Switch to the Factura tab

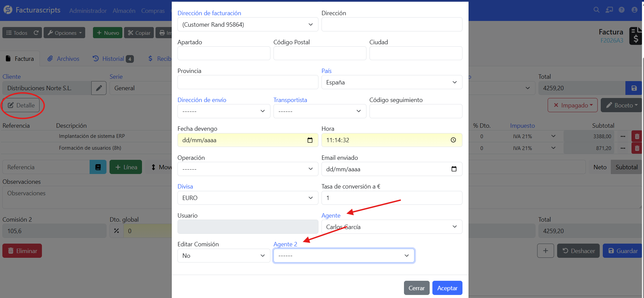point(20,59)
